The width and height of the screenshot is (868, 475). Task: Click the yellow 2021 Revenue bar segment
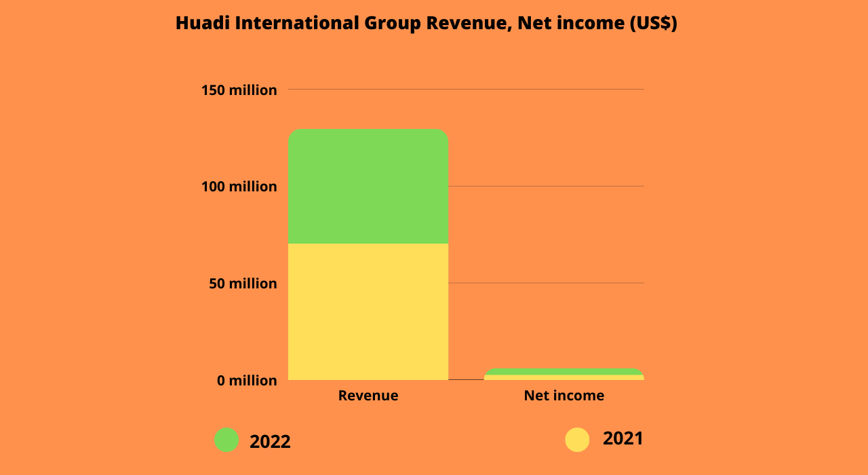[368, 311]
